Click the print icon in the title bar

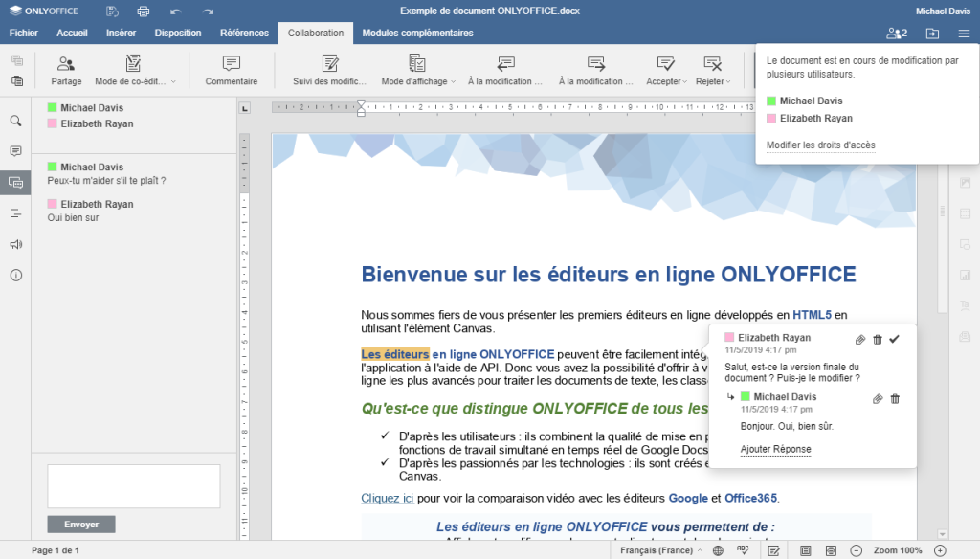point(144,11)
